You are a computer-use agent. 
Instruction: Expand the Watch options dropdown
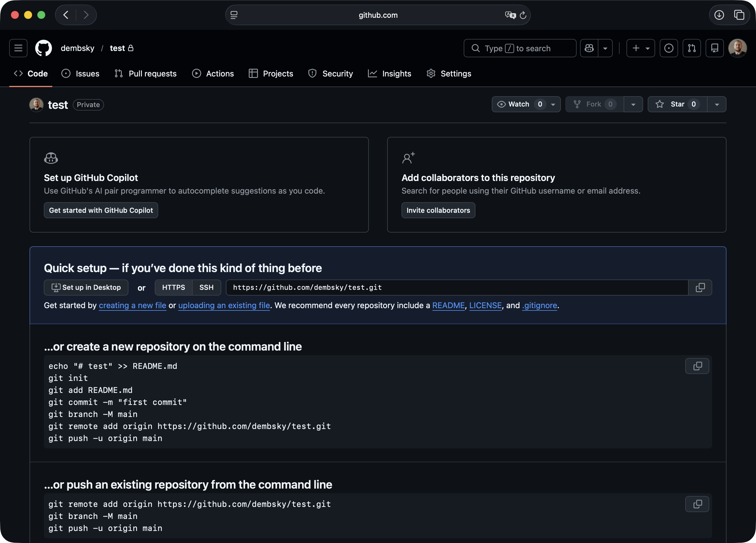click(553, 104)
